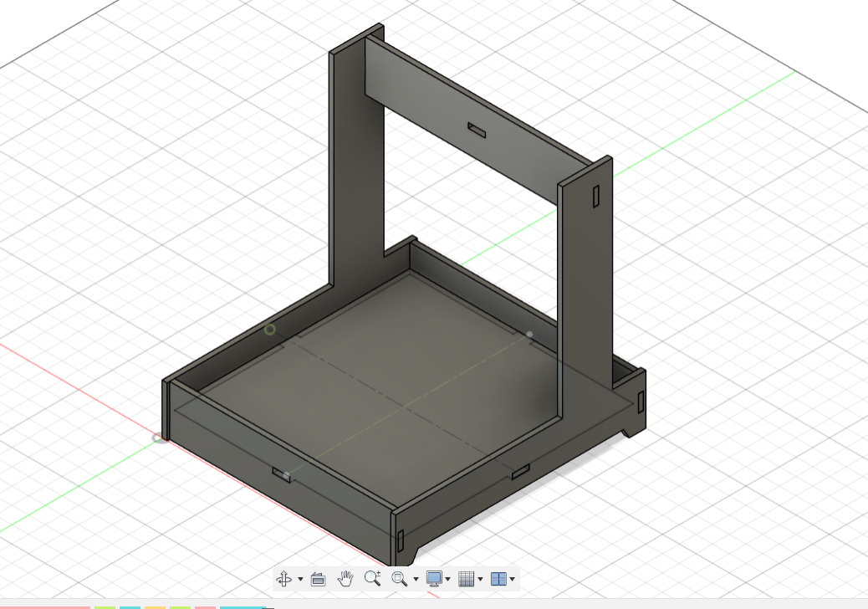Image resolution: width=868 pixels, height=609 pixels.
Task: Select the vertical slot on the right upright panel
Action: click(596, 197)
